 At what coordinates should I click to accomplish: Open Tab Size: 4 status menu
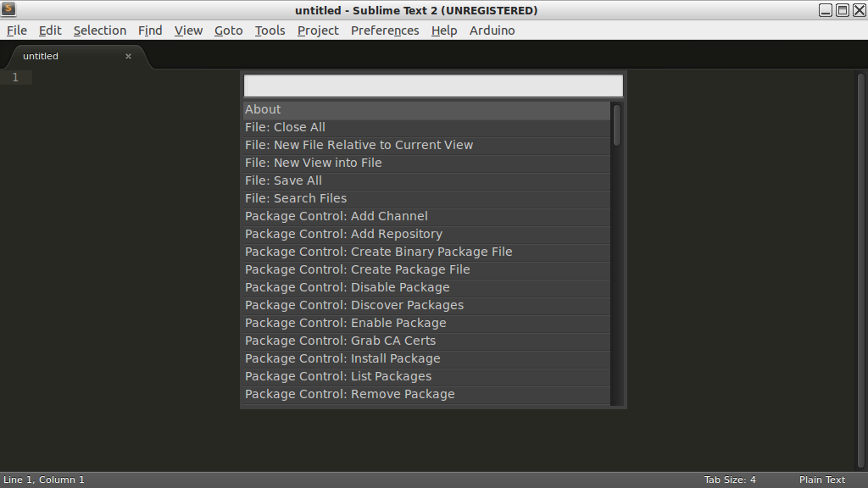click(730, 480)
